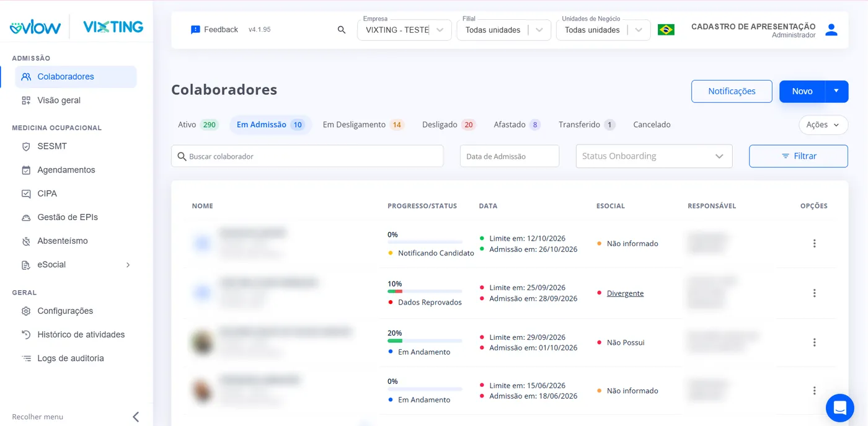Click the Feedback link
Screen dimensions: 868x426
tap(221, 30)
